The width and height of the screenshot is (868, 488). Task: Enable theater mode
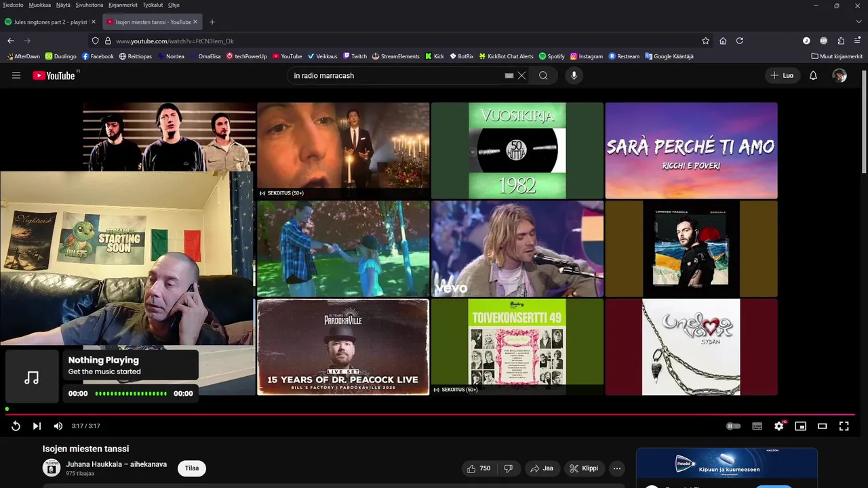[823, 426]
